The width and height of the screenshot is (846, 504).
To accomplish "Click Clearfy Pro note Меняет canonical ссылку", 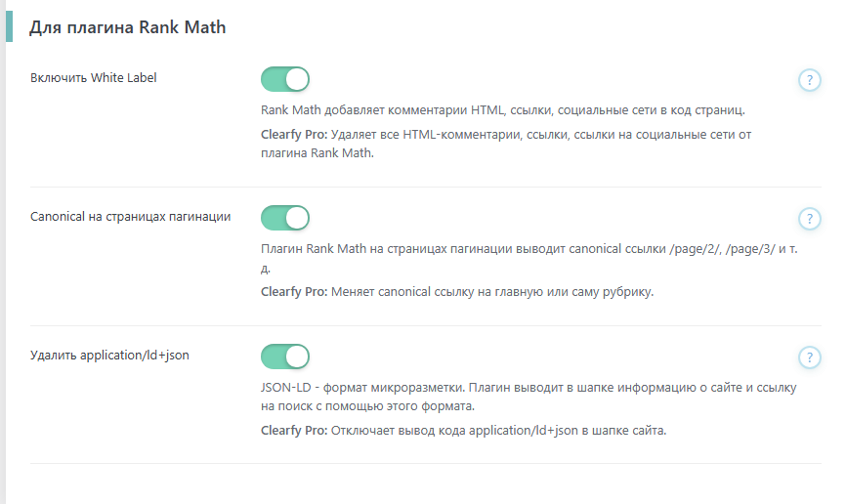I will pyautogui.click(x=457, y=292).
